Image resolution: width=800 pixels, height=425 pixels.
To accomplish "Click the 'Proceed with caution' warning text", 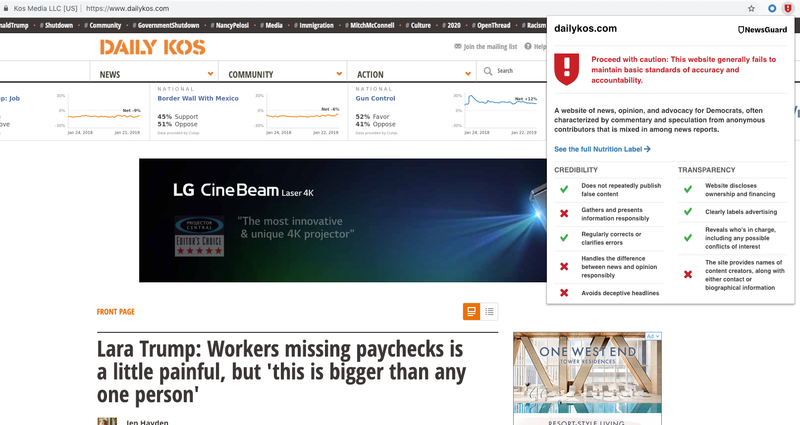I will 684,69.
